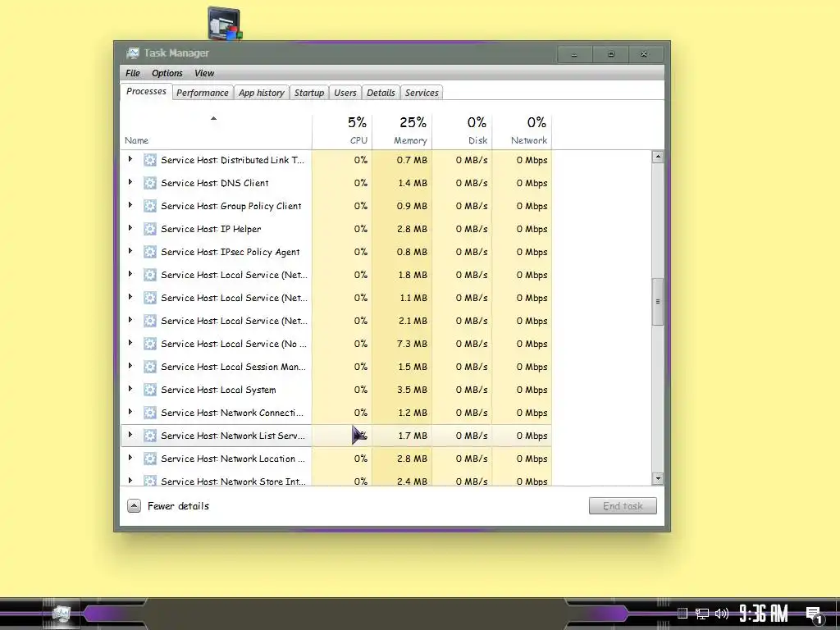
Task: Click the scrollbar down arrow
Action: point(658,478)
